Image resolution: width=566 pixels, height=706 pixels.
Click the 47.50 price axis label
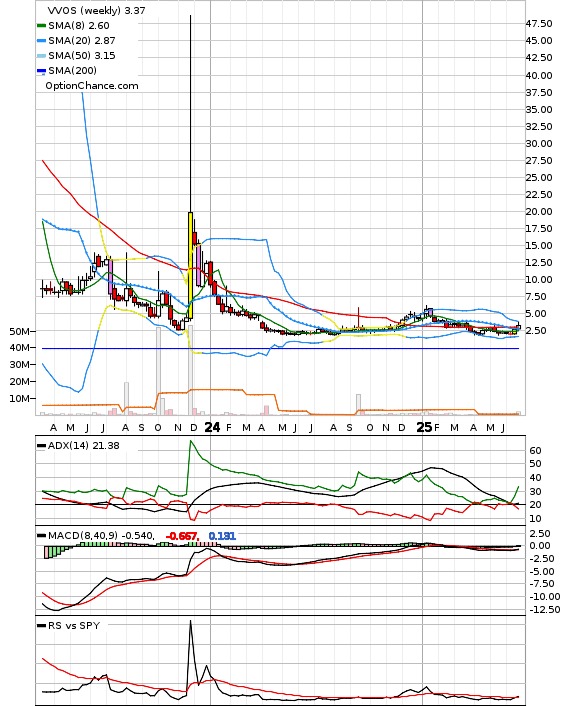click(539, 24)
